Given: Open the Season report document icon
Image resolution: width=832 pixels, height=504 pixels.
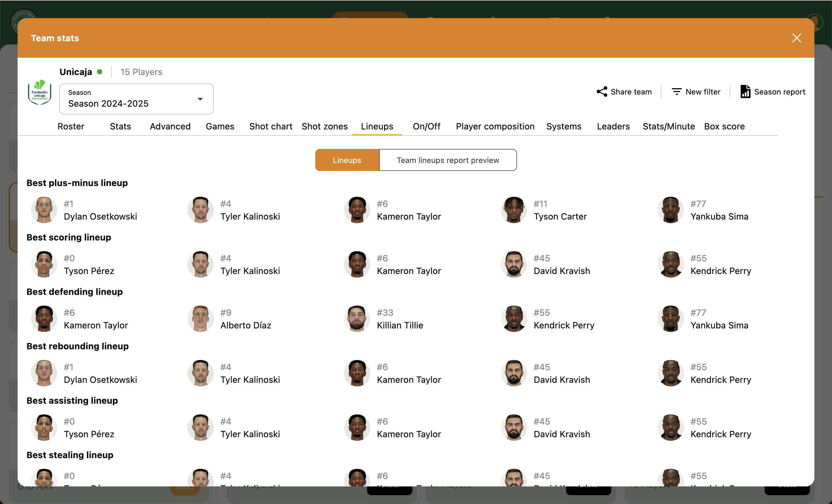Looking at the screenshot, I should click(745, 92).
